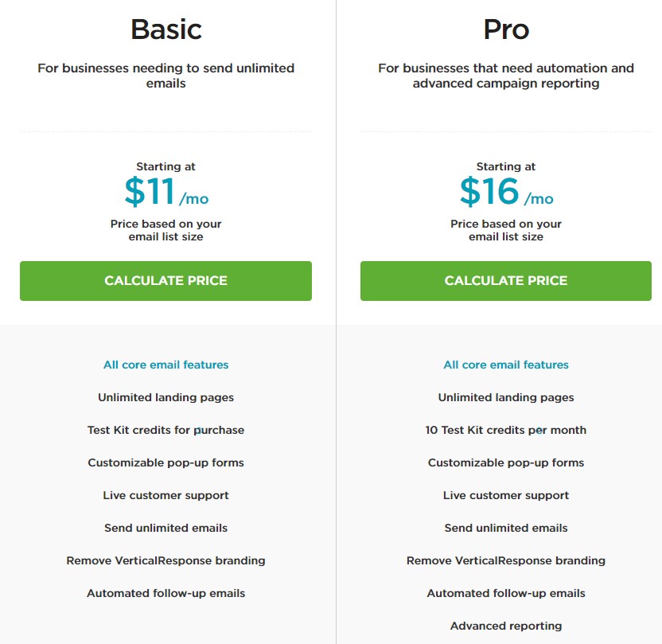662x644 pixels.
Task: Click 10 Test Kit credits per month
Action: pos(506,430)
